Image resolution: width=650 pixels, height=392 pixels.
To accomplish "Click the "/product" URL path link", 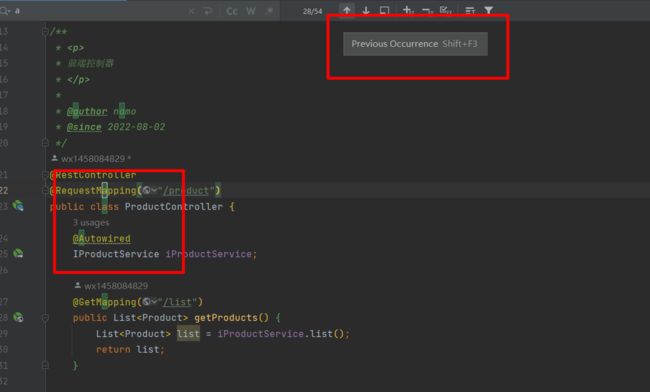I will click(186, 191).
